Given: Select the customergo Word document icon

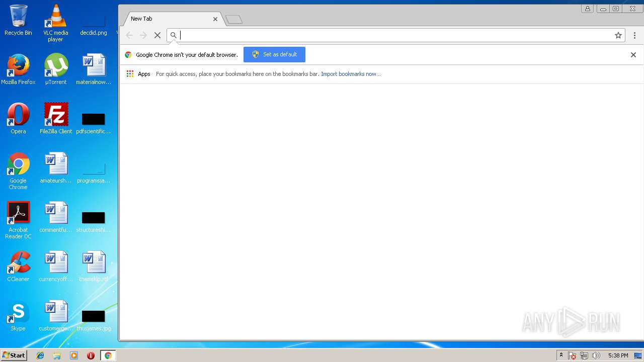Looking at the screenshot, I should coord(56,316).
